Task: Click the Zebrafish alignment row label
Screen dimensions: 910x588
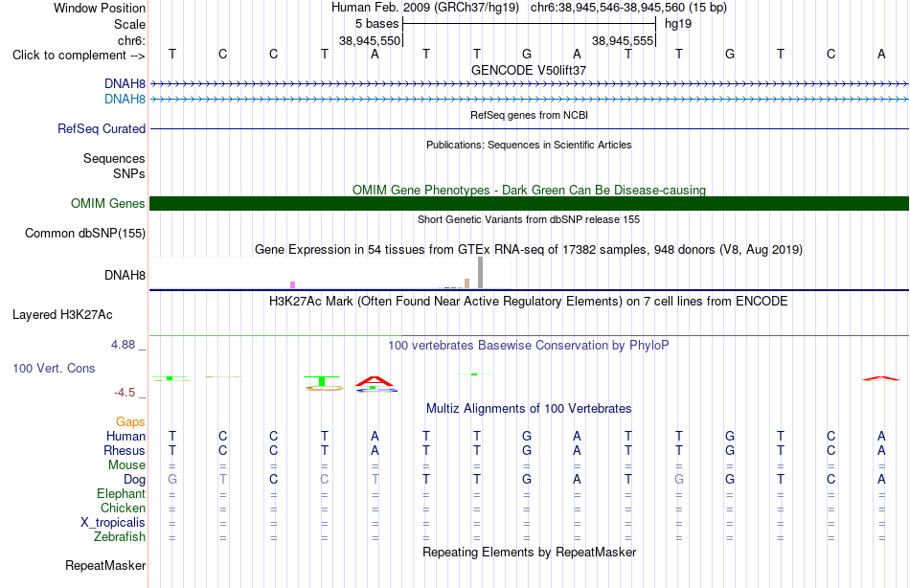Action: click(x=120, y=537)
